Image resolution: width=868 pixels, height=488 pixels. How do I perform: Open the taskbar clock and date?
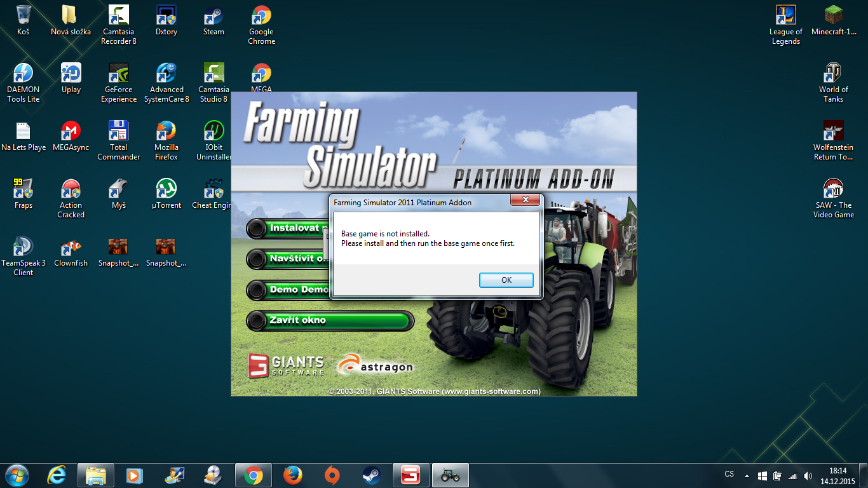[837, 475]
